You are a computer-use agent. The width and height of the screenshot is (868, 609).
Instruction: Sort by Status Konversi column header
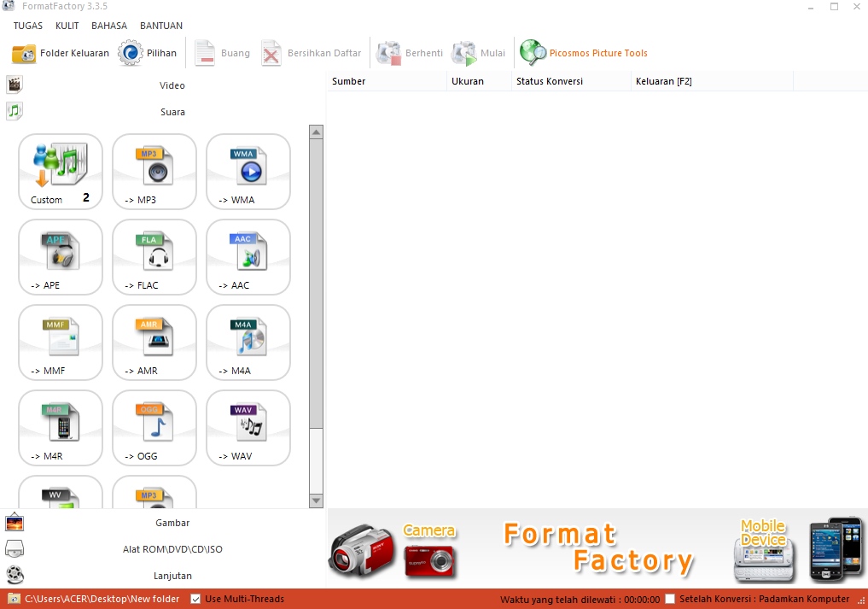tap(571, 81)
